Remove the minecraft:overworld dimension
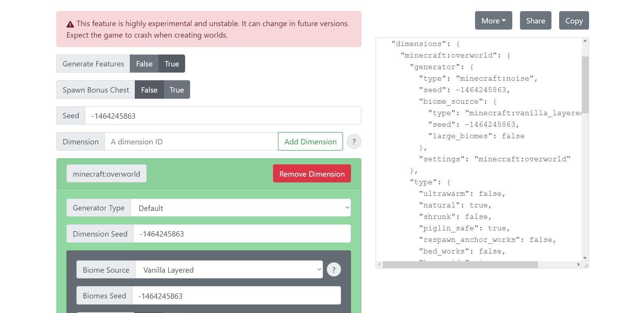This screenshot has width=644, height=313. (x=312, y=174)
